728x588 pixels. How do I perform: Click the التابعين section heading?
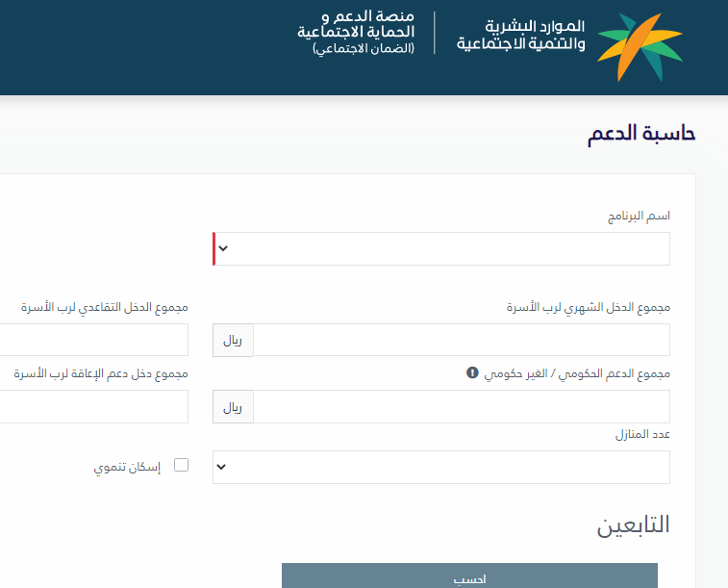coord(633,525)
